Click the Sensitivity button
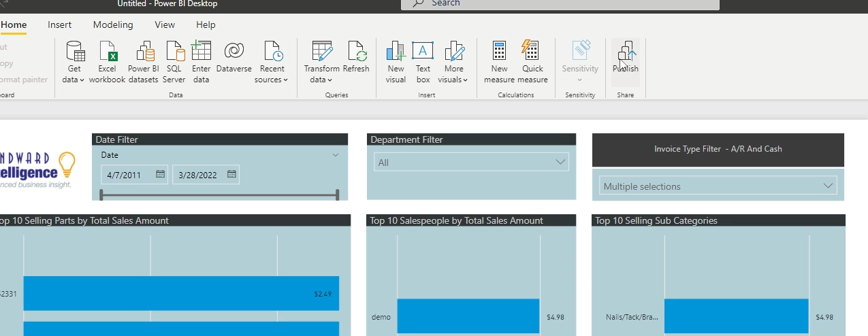Screen dimensions: 868x336 point(580,62)
